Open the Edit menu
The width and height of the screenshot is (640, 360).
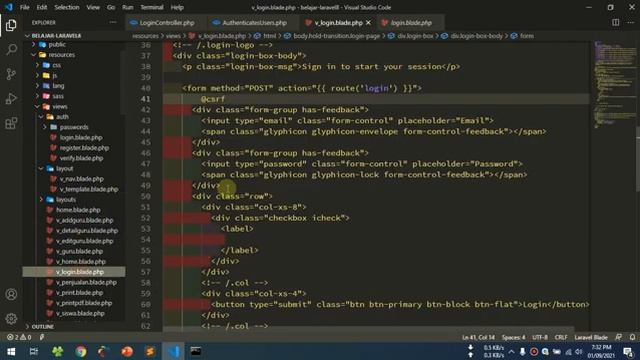click(x=42, y=7)
